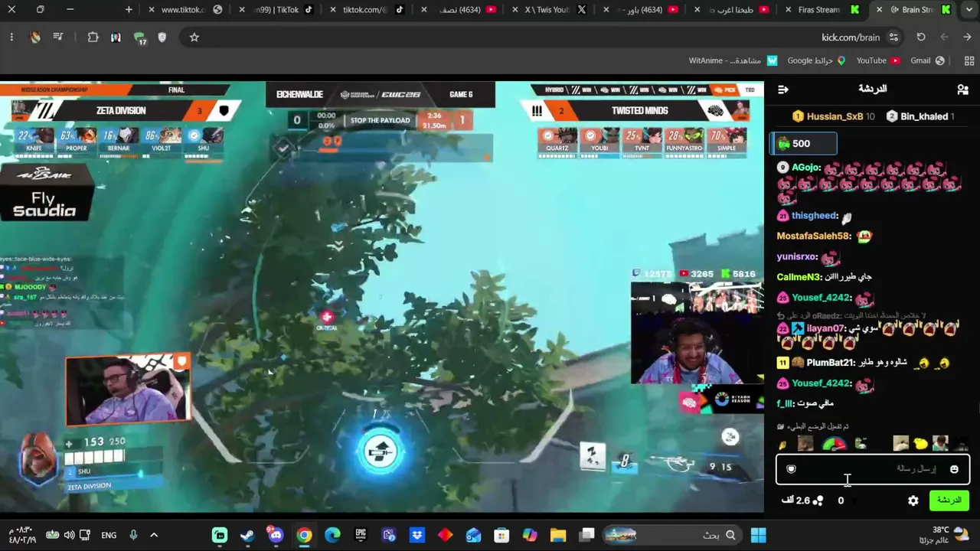The image size is (980, 551).
Task: Click the 2.6 ألف channel points counter
Action: pos(802,500)
